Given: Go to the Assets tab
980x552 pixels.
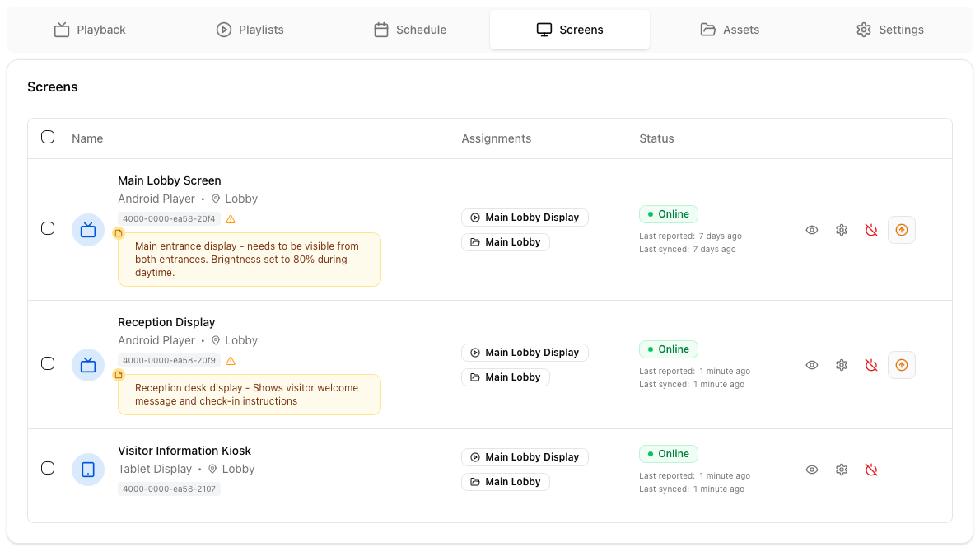Looking at the screenshot, I should (x=730, y=30).
